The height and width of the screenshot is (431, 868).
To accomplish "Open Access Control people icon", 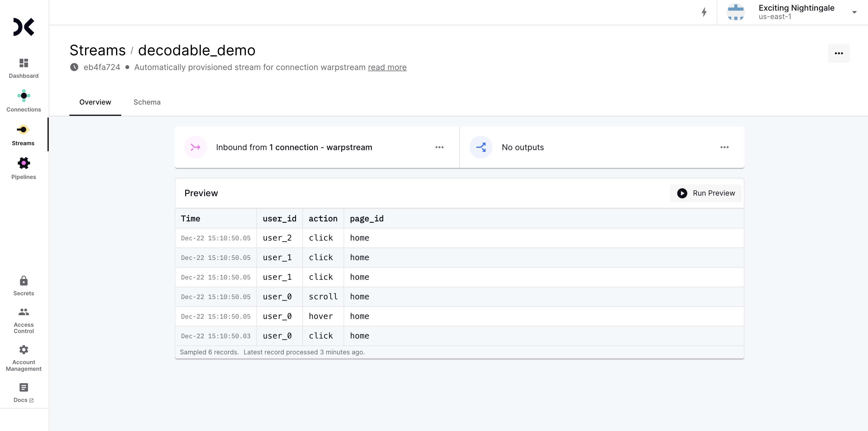I will pos(24,312).
